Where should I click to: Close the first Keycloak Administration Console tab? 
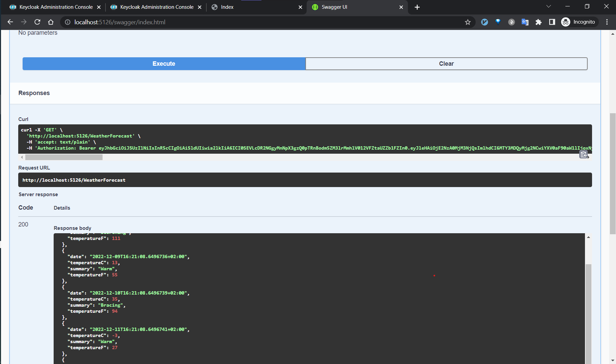click(x=99, y=7)
